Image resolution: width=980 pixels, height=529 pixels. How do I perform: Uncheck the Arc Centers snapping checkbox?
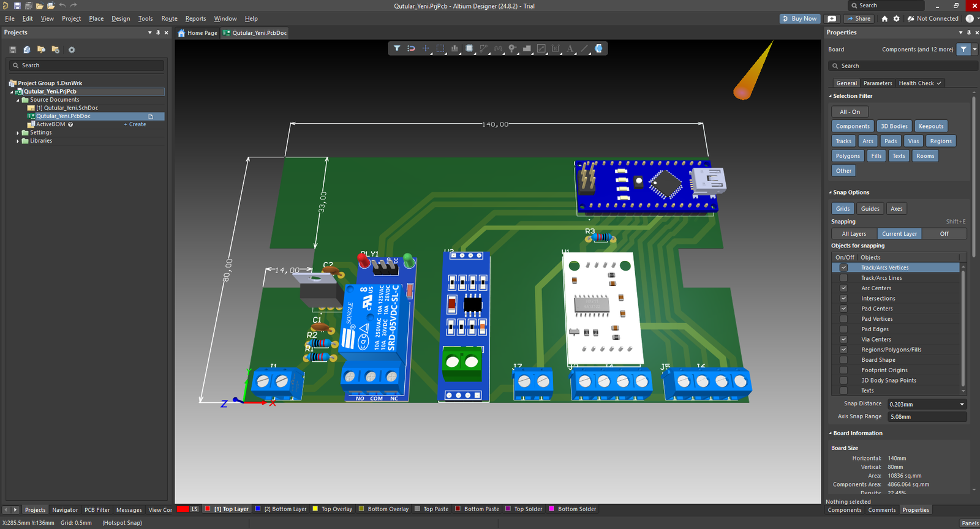point(843,288)
